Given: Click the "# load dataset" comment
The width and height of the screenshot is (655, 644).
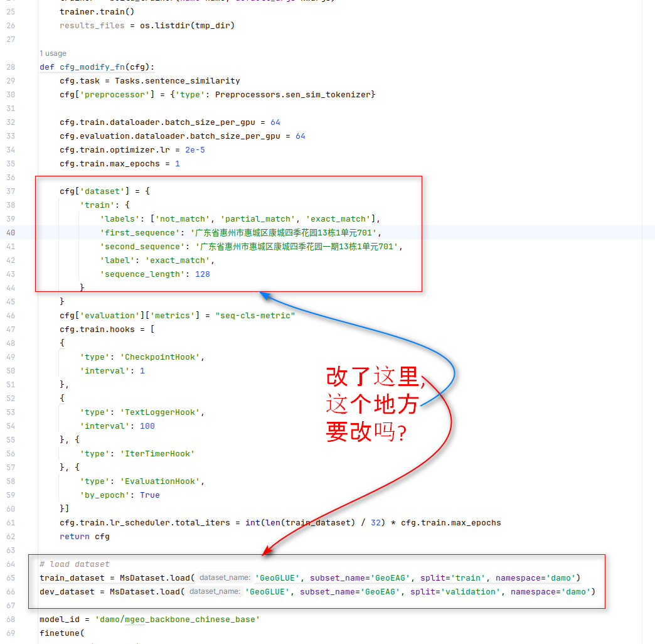Looking at the screenshot, I should tap(75, 564).
